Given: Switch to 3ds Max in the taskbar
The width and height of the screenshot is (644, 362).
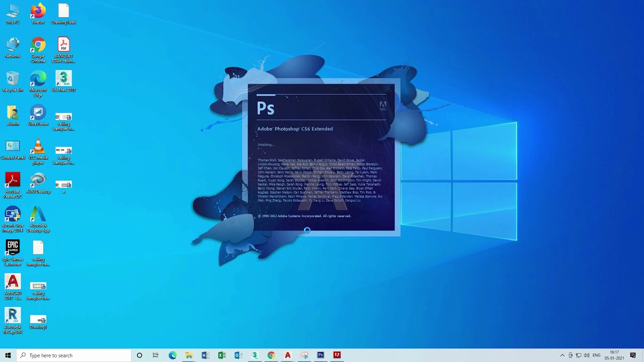Looking at the screenshot, I should (x=255, y=355).
